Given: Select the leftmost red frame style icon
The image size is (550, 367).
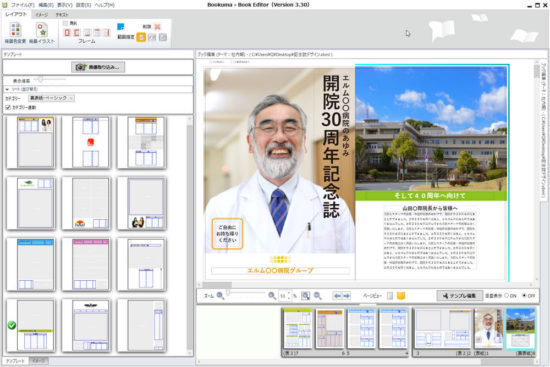Looking at the screenshot, I should [x=67, y=33].
